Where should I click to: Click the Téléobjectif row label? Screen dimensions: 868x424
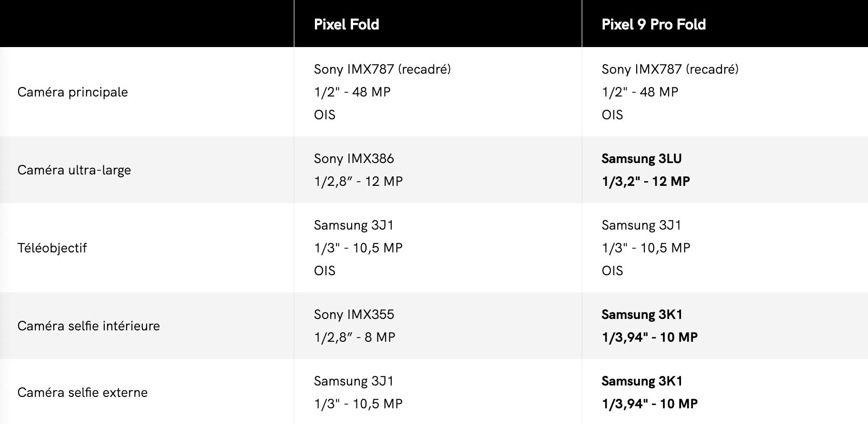click(52, 248)
